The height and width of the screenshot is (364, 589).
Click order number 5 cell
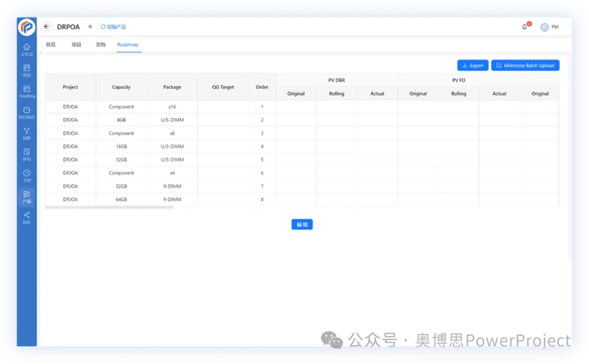pyautogui.click(x=262, y=160)
